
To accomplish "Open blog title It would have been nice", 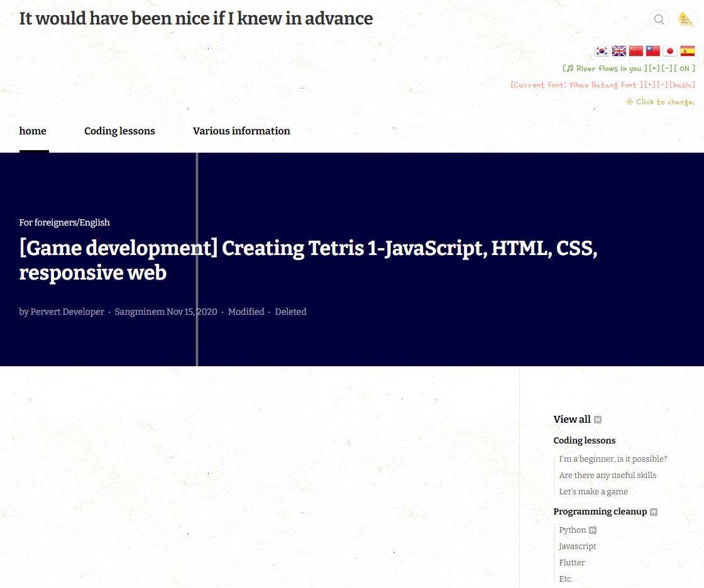I will (195, 18).
